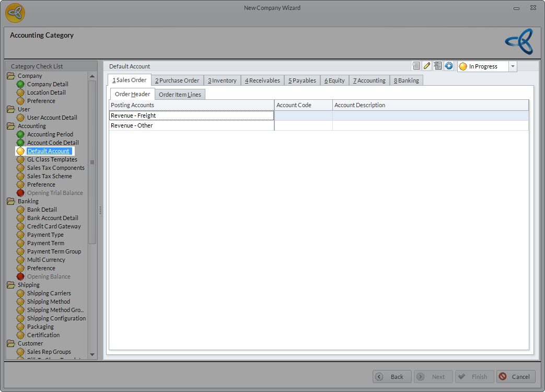Click the new record document icon
The height and width of the screenshot is (392, 545).
click(416, 66)
